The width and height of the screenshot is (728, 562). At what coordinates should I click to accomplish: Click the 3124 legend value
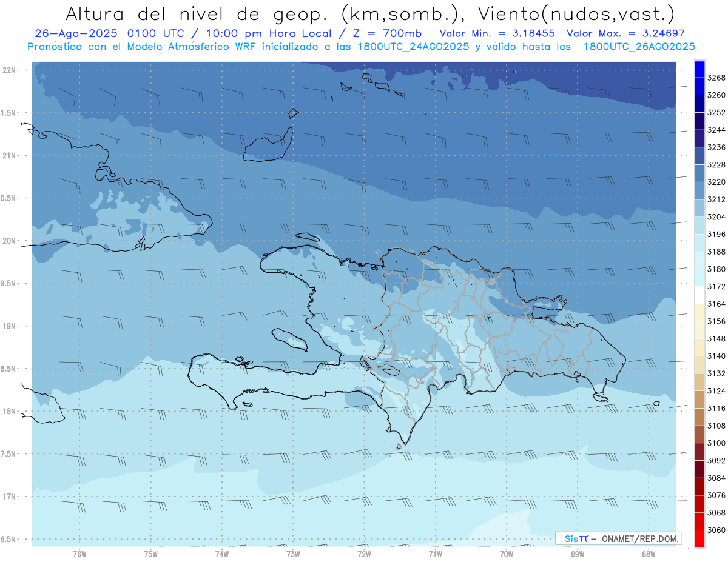coord(716,391)
